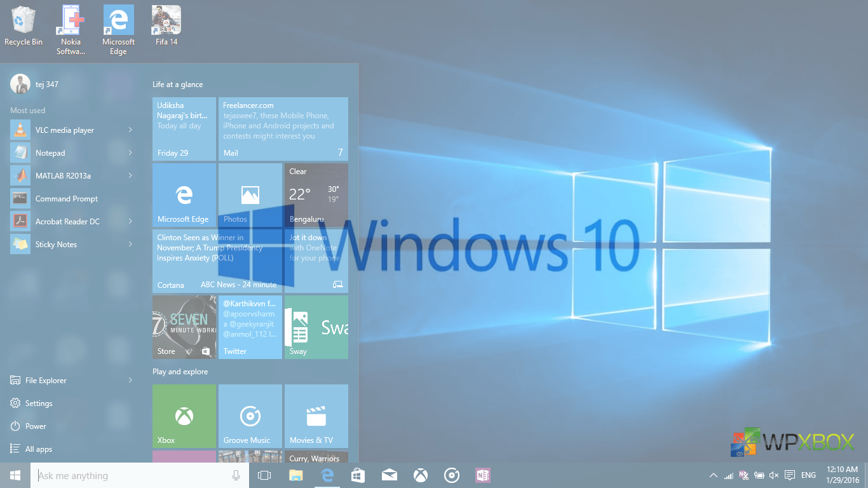Open the Recycle Bin desktop icon
The height and width of the screenshot is (488, 868).
pos(24,26)
